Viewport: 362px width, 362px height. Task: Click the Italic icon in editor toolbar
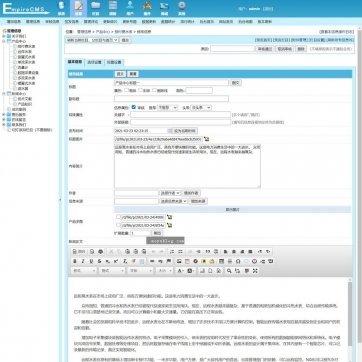tap(83, 261)
